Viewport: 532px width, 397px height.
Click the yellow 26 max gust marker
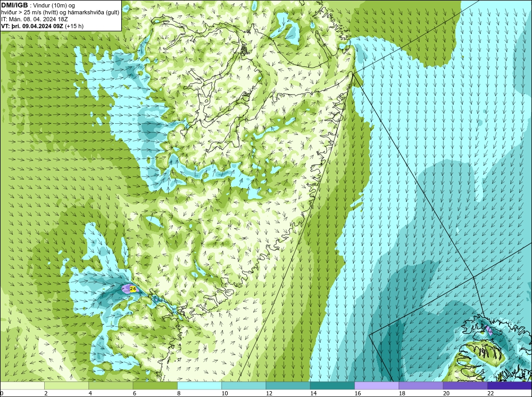click(x=134, y=289)
